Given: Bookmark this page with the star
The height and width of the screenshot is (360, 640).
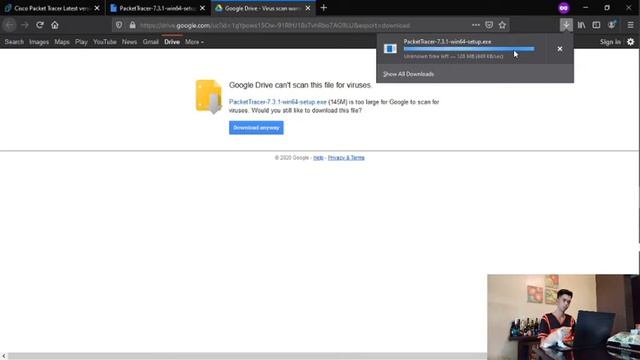Looking at the screenshot, I should pos(502,25).
